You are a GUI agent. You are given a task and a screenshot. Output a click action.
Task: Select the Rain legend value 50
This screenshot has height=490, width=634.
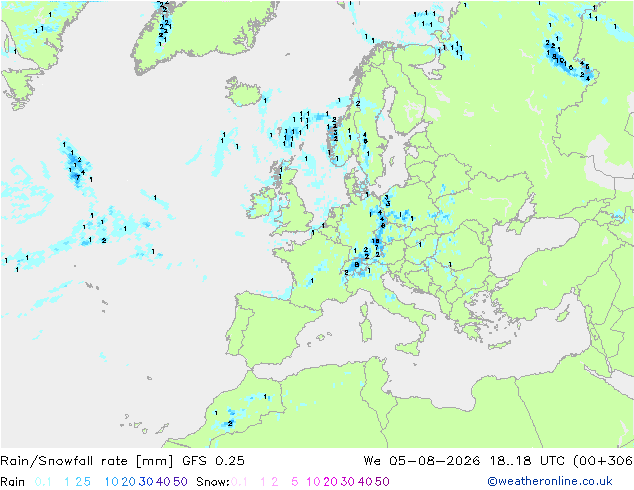180,482
